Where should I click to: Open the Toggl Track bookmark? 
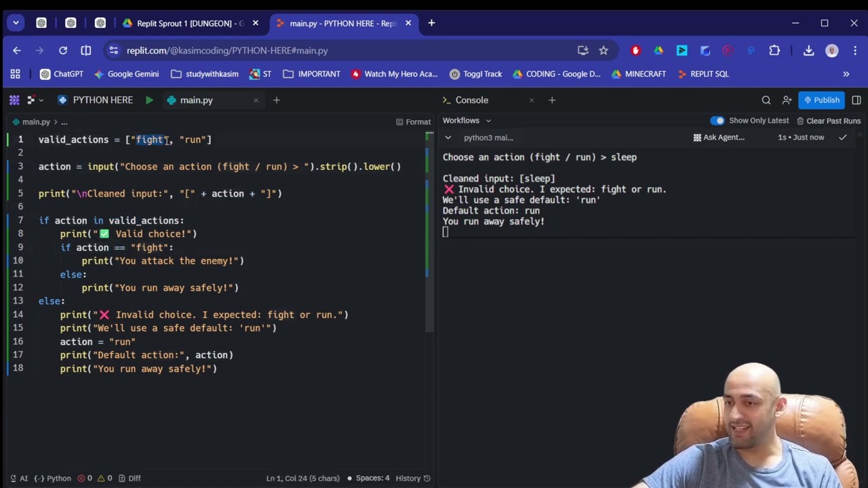pyautogui.click(x=475, y=74)
